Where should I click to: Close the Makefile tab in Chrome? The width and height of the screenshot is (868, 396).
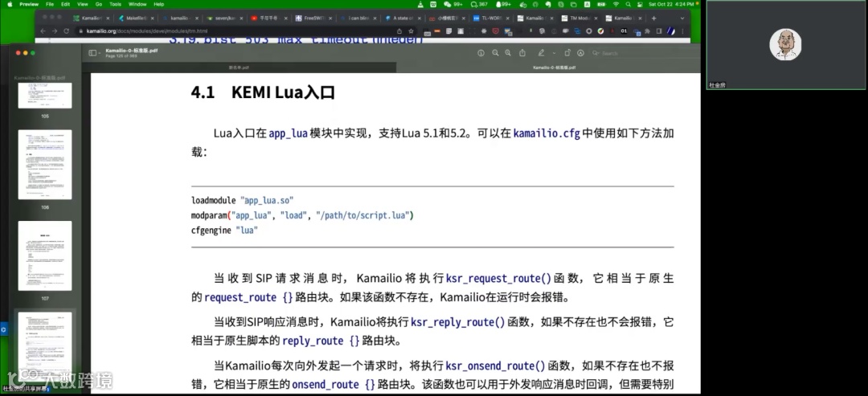pos(154,18)
